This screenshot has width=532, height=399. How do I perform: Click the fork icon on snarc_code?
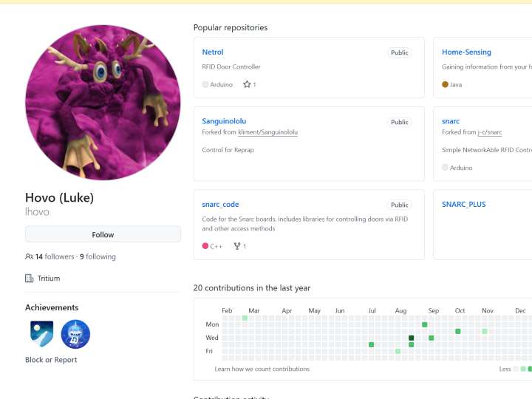click(237, 246)
